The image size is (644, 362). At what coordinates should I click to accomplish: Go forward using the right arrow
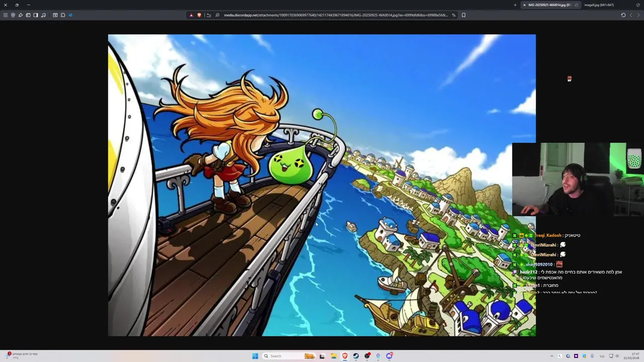point(638,15)
